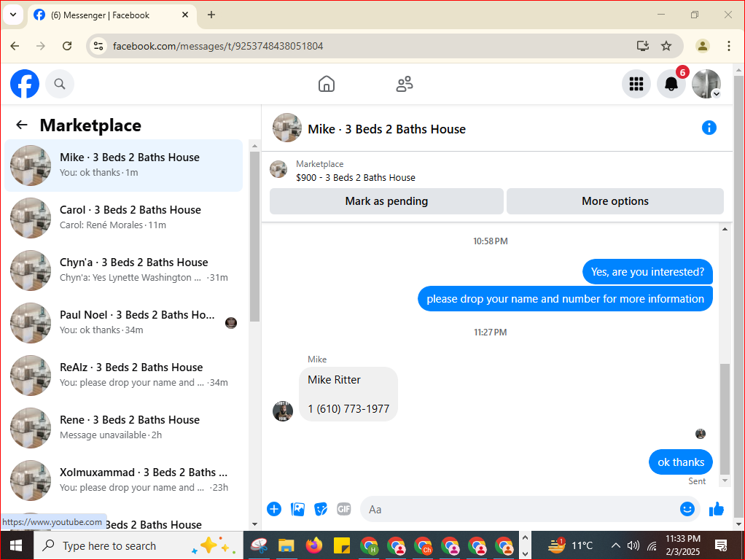Select the Messenger | Facebook tab
The height and width of the screenshot is (560, 745).
(112, 15)
